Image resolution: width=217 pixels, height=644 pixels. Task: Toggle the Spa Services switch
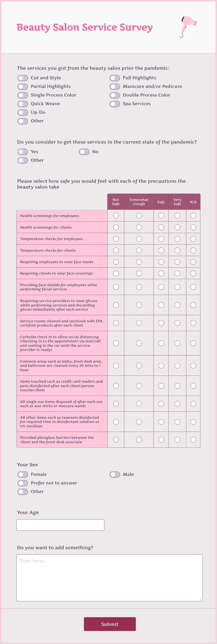[x=115, y=104]
